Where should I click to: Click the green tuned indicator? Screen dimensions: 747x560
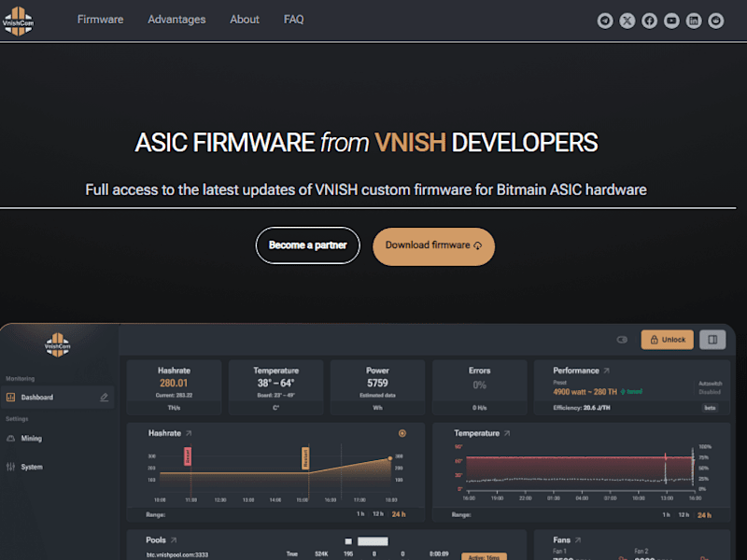coord(631,392)
